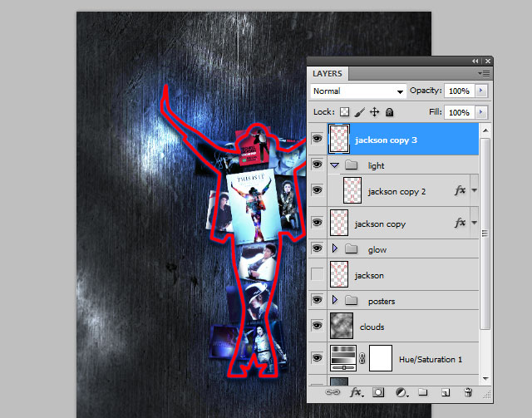
Task: Create a new layer with the page icon
Action: pos(446,392)
